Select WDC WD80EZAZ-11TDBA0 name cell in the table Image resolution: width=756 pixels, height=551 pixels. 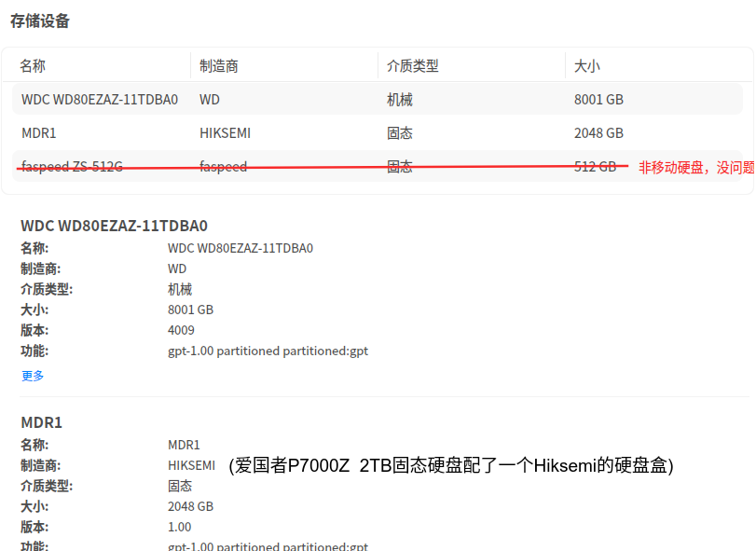[100, 100]
